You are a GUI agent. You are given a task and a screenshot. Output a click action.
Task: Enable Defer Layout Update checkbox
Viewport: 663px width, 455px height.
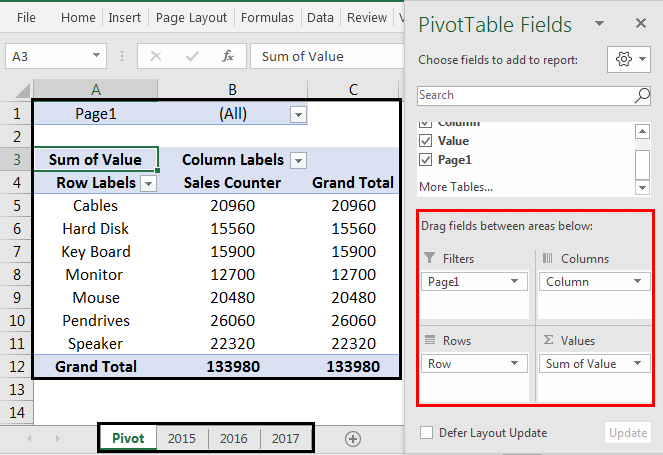coord(426,433)
